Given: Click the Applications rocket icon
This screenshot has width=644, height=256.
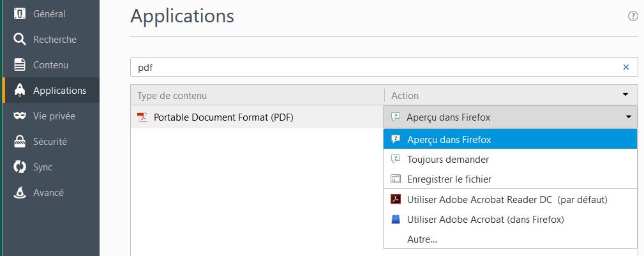Looking at the screenshot, I should click(x=20, y=91).
